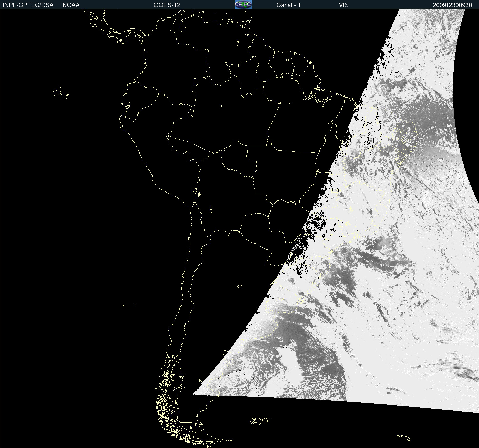Viewport: 479px width, 448px height.
Task: Click the 200912300930 timestamp
Action: coord(452,5)
